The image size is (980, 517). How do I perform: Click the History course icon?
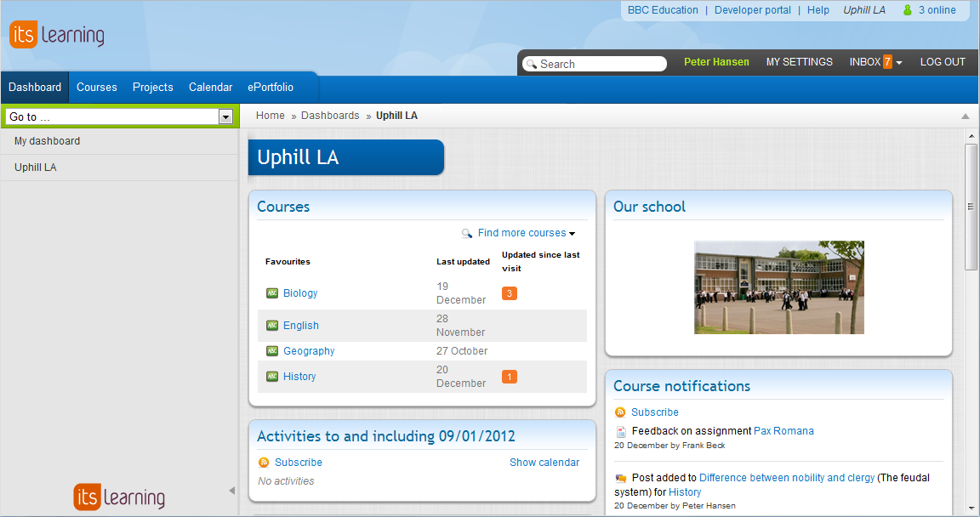click(272, 377)
